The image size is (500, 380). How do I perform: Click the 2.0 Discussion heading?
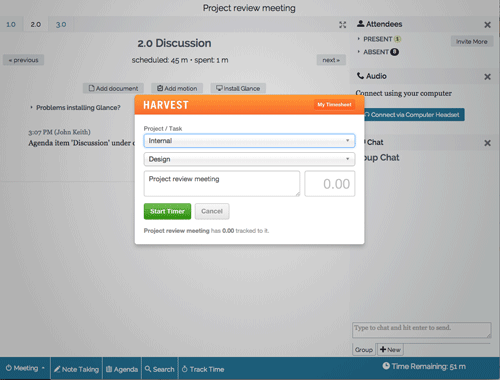pos(174,43)
